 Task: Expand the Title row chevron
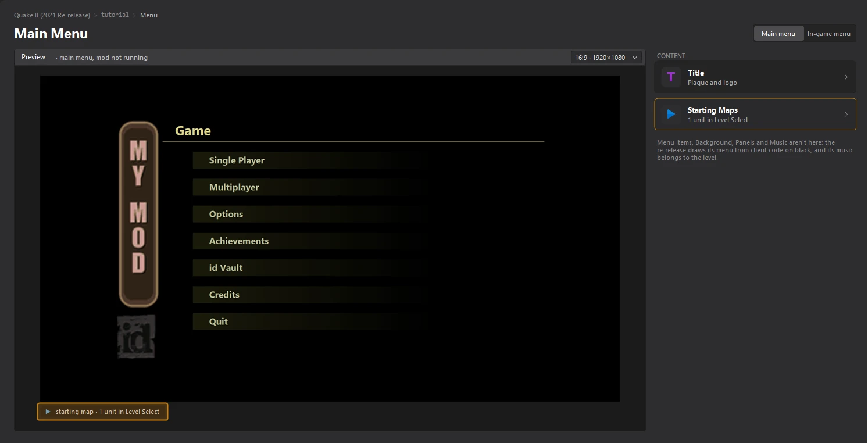pyautogui.click(x=846, y=77)
